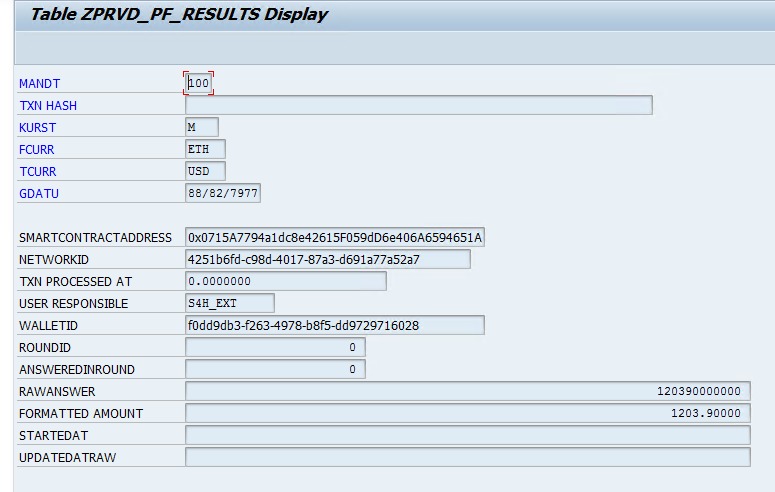Screen dimensions: 775x492
Task: Select the ROUNDID label
Action: [x=45, y=348]
